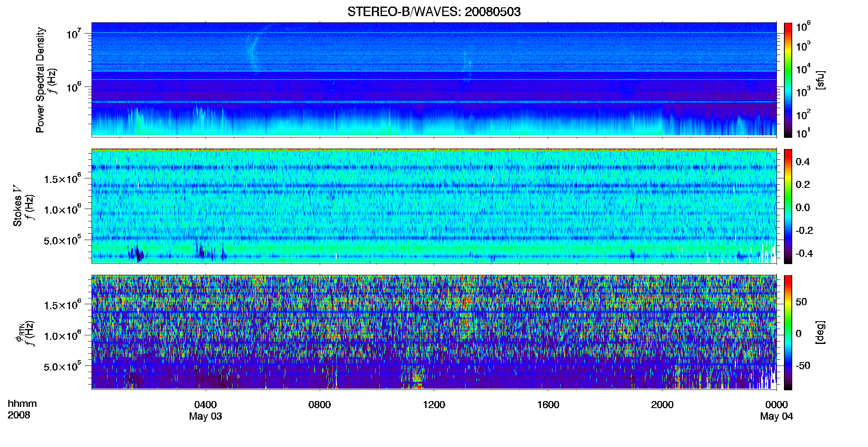The height and width of the screenshot is (447, 868).
Task: Click the bottom panel degree colorbar
Action: tap(788, 332)
